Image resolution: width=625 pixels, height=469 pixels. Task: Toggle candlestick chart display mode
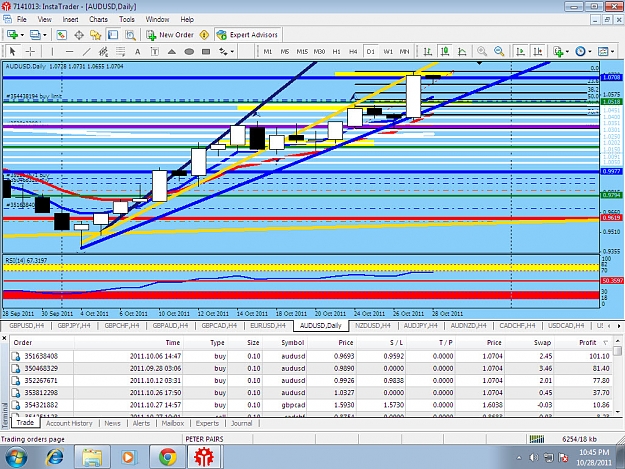[x=445, y=51]
